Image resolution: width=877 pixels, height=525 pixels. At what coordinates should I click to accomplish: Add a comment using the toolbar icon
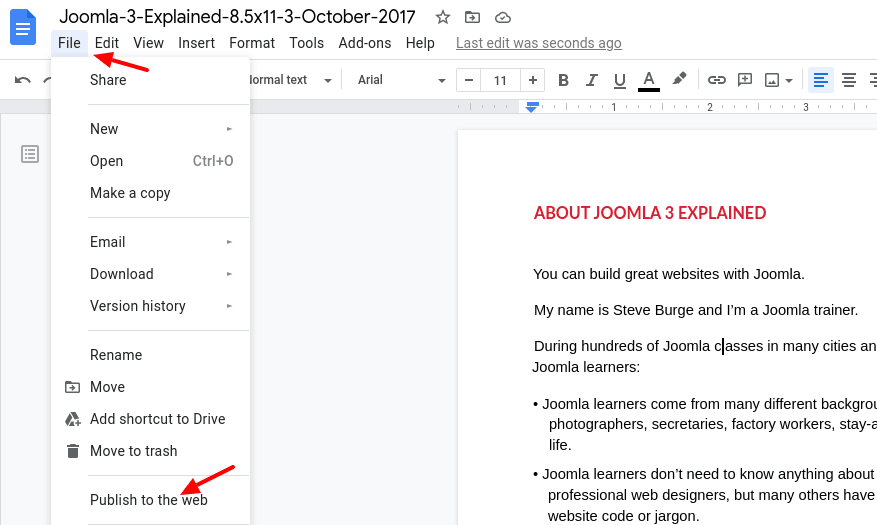[x=744, y=80]
